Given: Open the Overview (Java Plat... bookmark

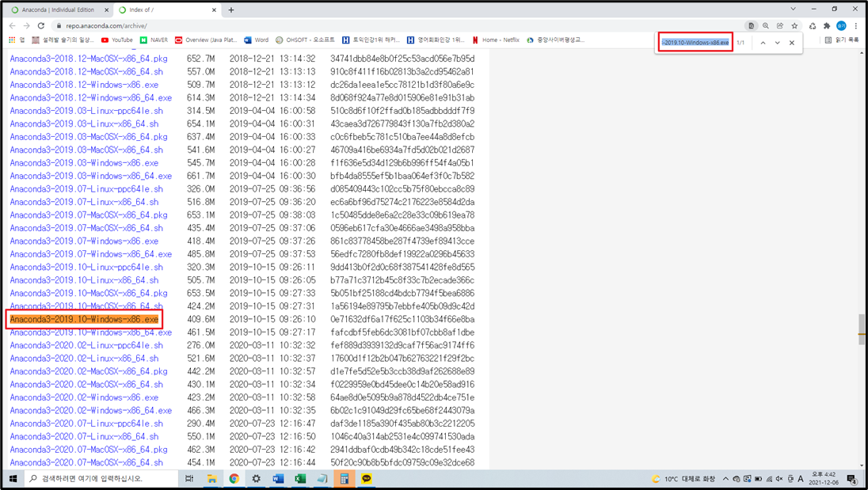Looking at the screenshot, I should pyautogui.click(x=206, y=40).
